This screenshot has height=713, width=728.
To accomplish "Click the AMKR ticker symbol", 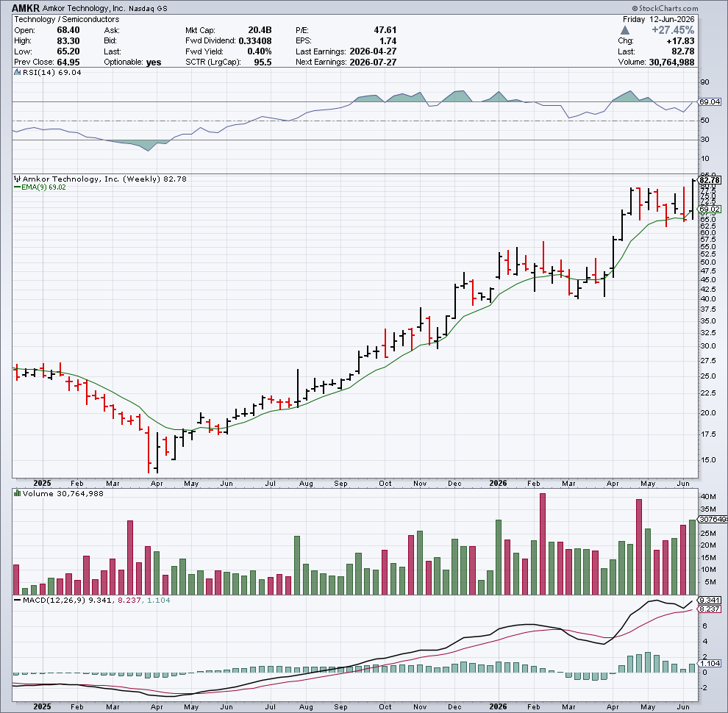I will coord(26,8).
